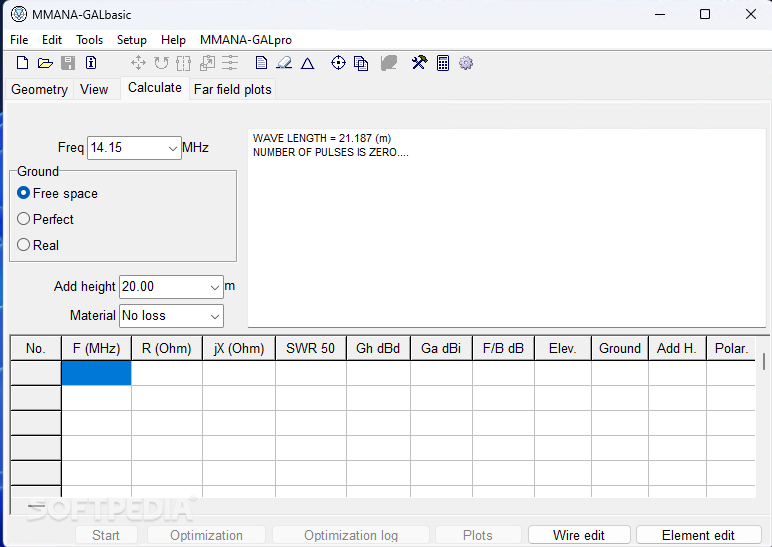Click the NUMBER OF PULSES IS ZERO text
Screen dimensions: 772x547
coord(331,153)
